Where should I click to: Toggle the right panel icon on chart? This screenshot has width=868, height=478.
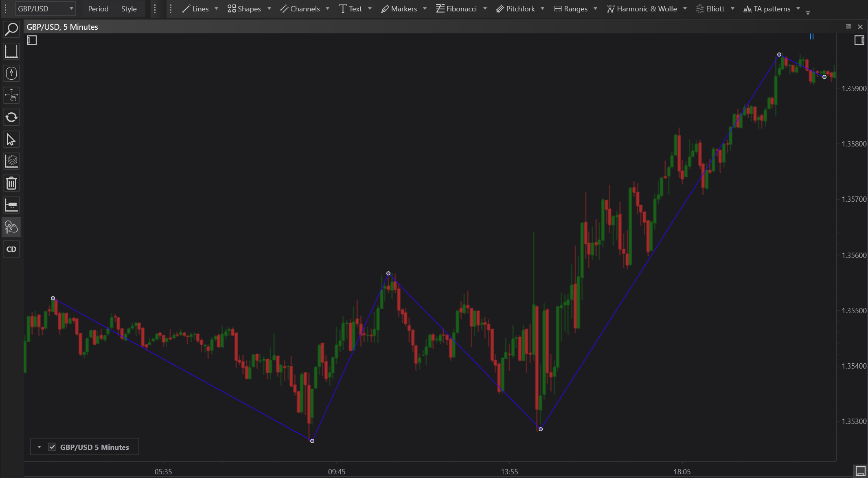pos(859,40)
